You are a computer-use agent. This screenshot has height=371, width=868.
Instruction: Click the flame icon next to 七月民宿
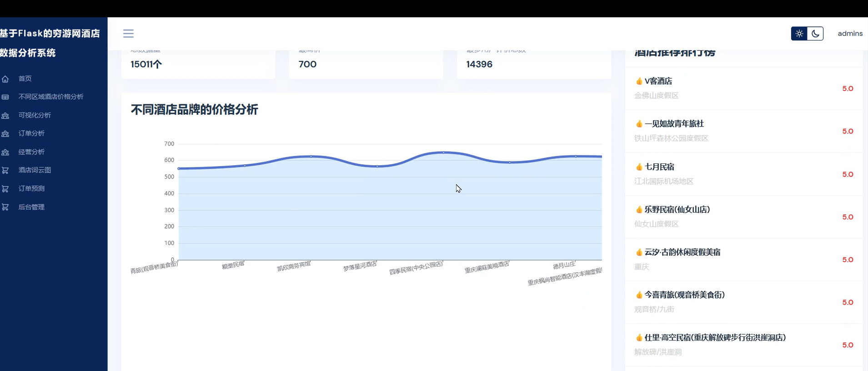(x=639, y=167)
